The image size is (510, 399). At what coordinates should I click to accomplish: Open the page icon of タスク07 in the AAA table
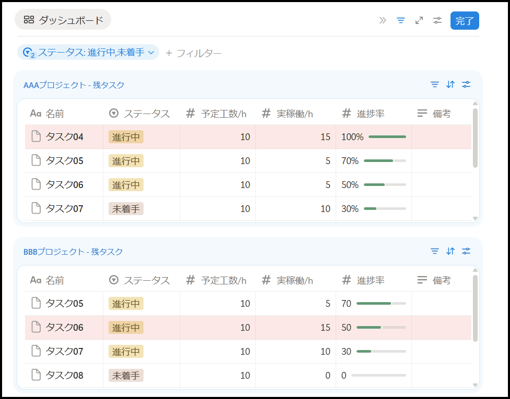coord(36,208)
